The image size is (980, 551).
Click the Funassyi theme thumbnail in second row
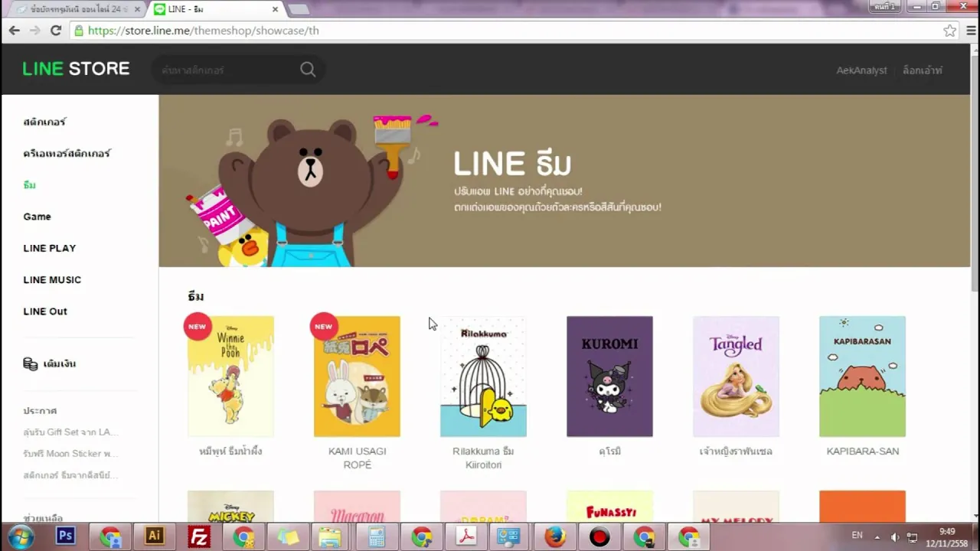[x=609, y=507]
